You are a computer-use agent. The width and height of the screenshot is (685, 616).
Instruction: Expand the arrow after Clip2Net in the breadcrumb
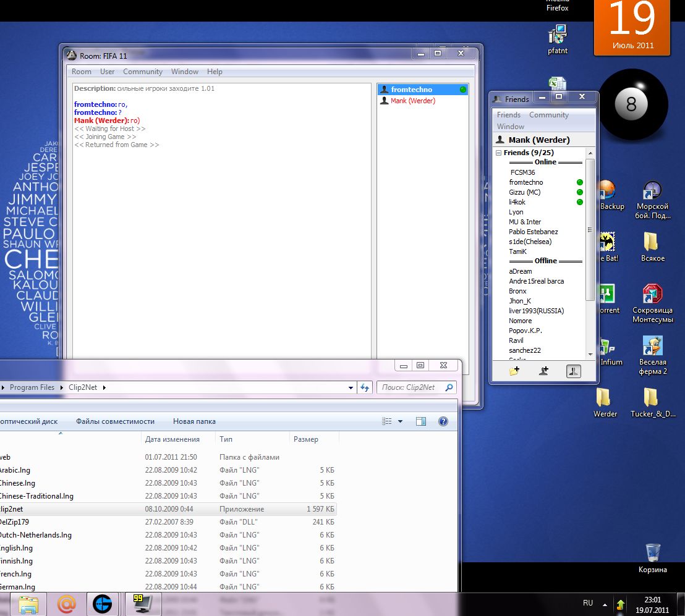tap(104, 387)
